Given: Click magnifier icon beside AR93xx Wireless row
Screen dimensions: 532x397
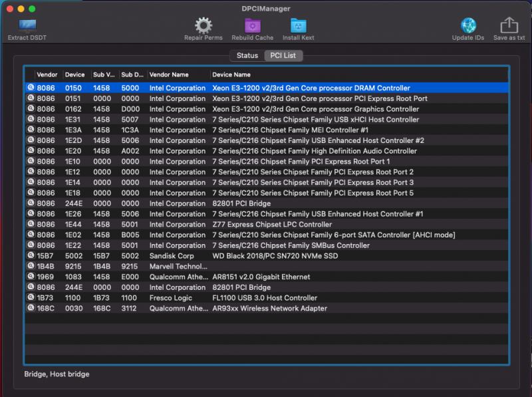Looking at the screenshot, I should click(x=30, y=309).
